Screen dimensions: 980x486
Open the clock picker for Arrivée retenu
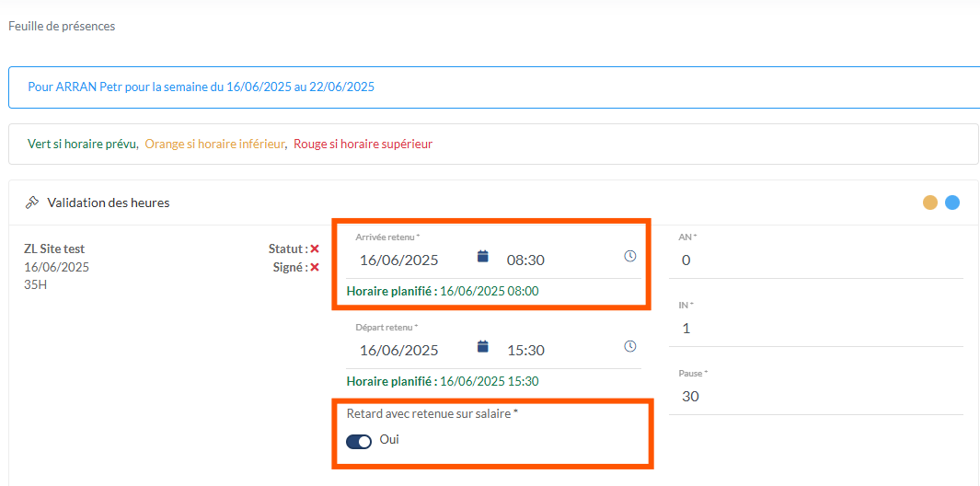pyautogui.click(x=629, y=257)
